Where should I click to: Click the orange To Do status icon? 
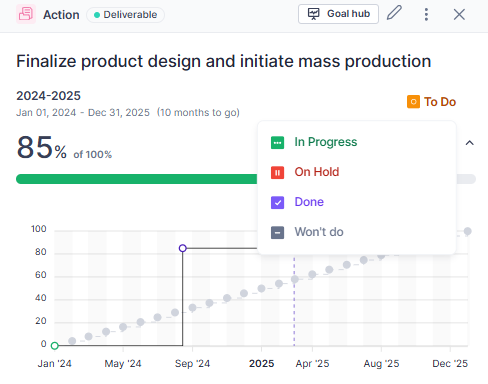413,102
